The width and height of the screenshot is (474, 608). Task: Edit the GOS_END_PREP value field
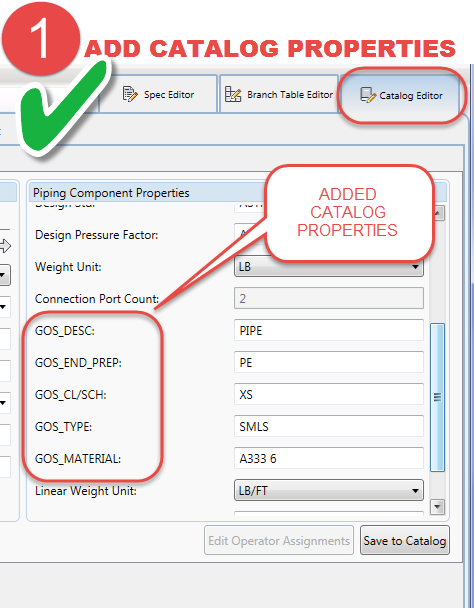tap(329, 362)
